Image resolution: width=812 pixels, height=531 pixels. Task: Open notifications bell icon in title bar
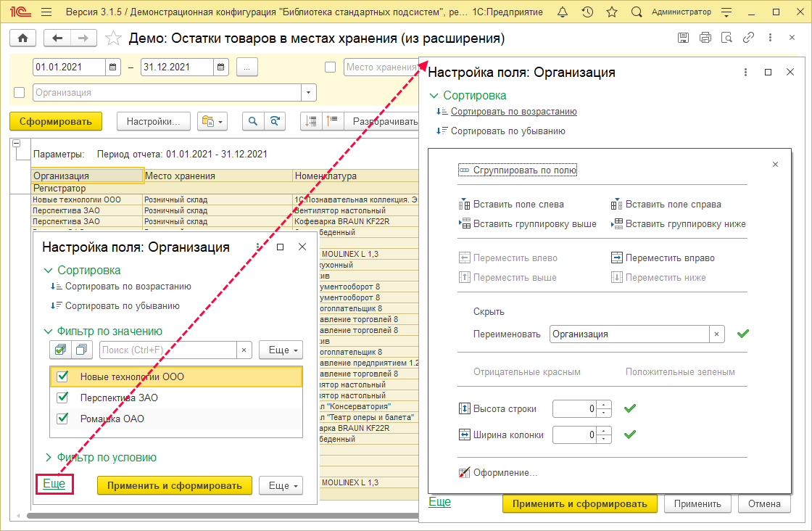pyautogui.click(x=563, y=12)
